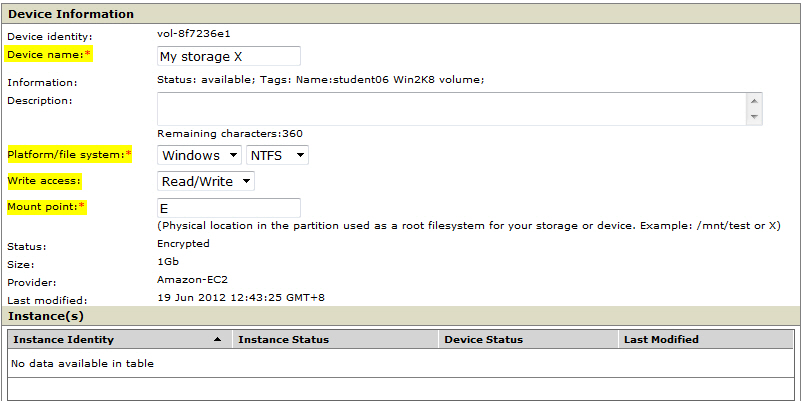Click the Description box scroll down arrow
Image resolution: width=802 pixels, height=401 pixels.
tap(754, 117)
